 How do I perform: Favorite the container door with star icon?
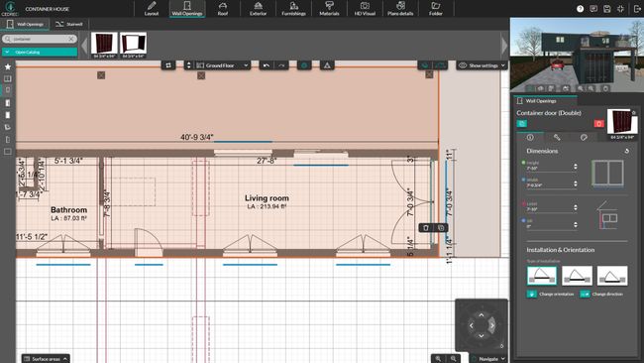634,112
